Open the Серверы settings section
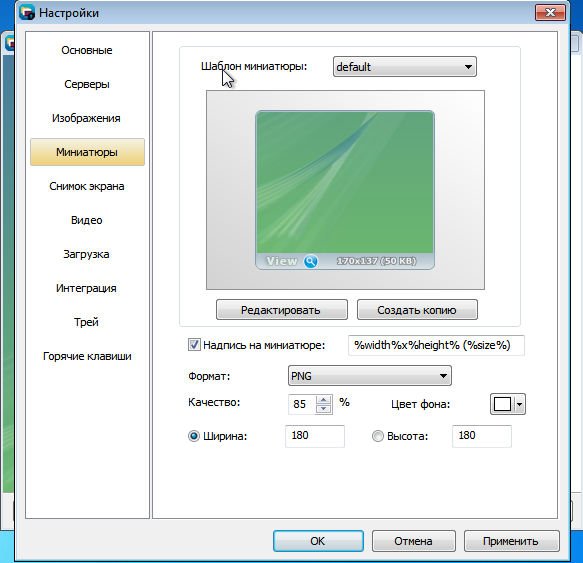The image size is (583, 563). tap(87, 84)
